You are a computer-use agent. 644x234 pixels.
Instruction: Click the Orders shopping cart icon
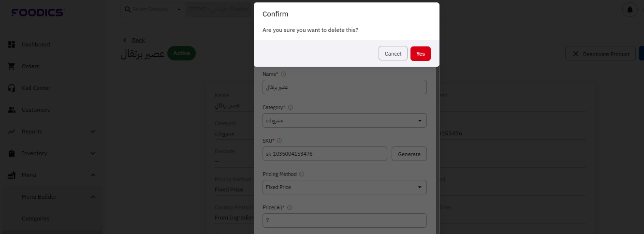pos(12,66)
